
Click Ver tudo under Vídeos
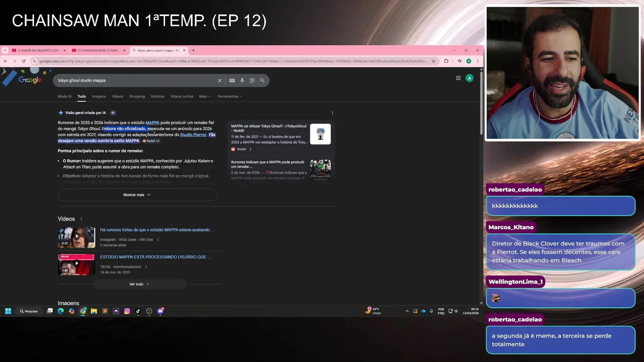139,284
